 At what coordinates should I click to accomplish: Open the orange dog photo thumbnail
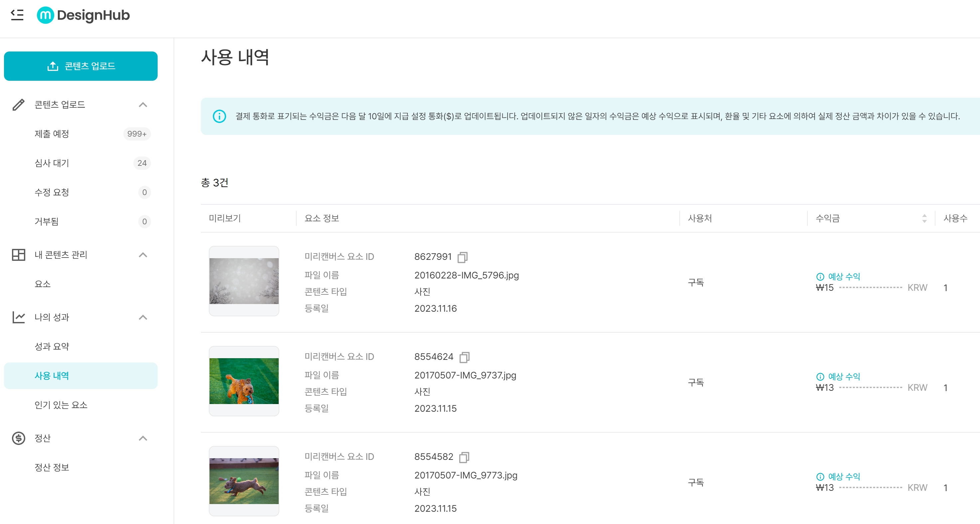click(x=244, y=381)
